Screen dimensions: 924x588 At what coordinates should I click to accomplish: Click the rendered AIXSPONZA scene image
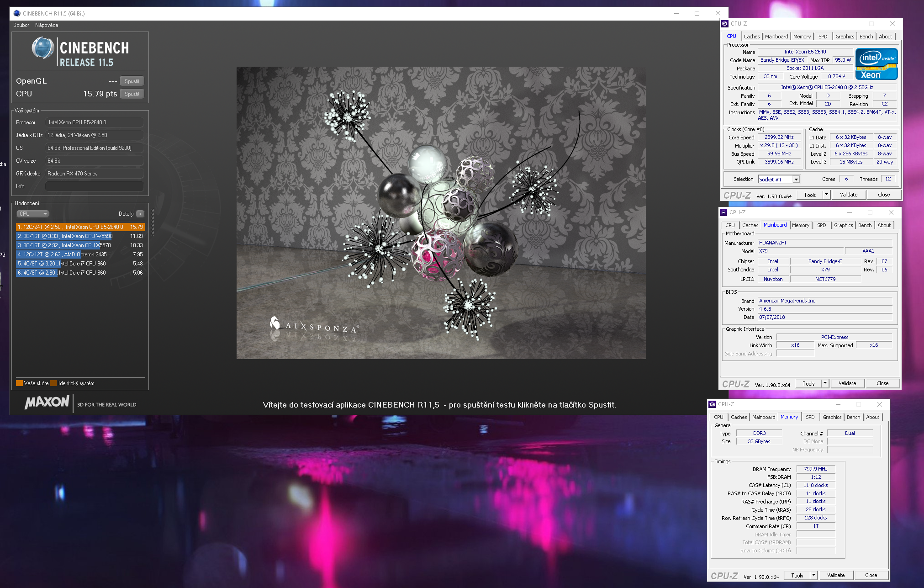[441, 213]
